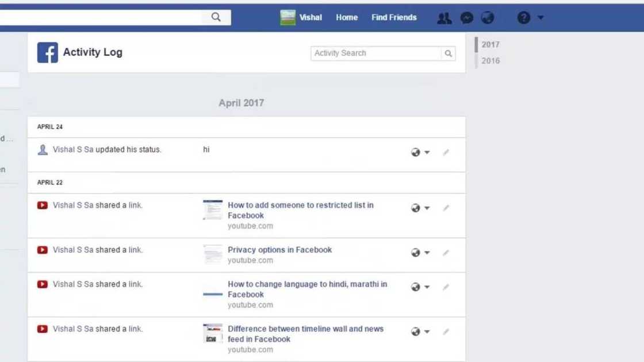Open Find Friends from the top bar
The image size is (644, 362).
394,17
